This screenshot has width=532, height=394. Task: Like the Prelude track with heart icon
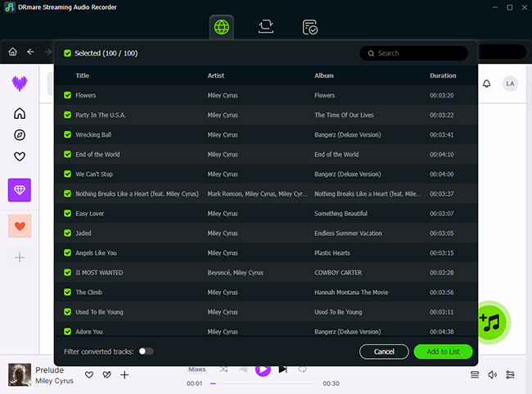[x=89, y=374]
